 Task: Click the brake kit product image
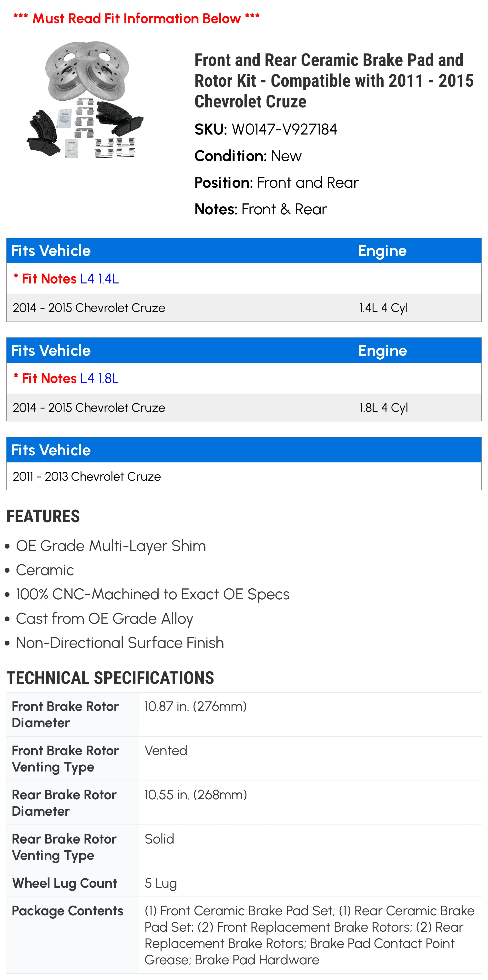click(x=85, y=100)
